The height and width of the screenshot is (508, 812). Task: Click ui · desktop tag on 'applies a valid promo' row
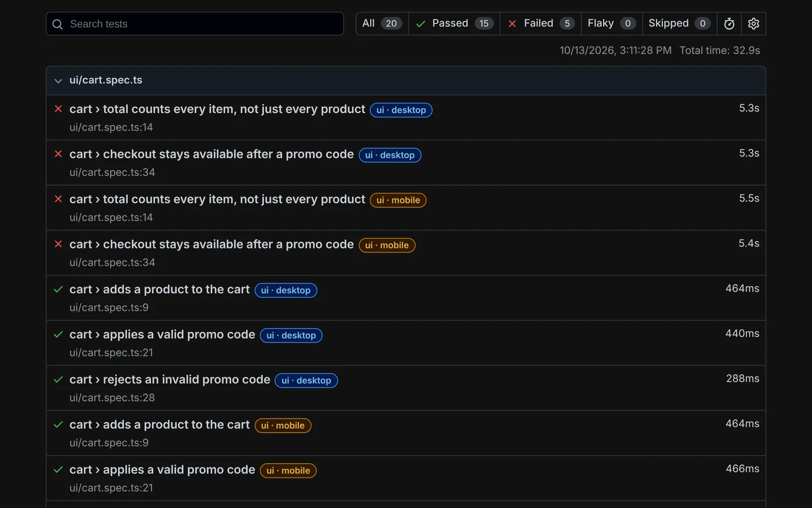[291, 335]
